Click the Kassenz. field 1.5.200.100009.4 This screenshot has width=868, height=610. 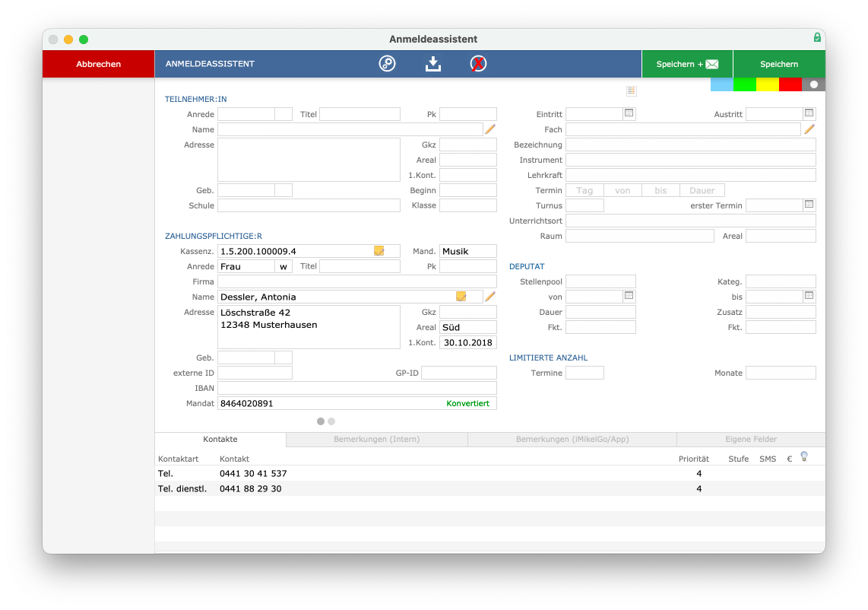pos(309,251)
